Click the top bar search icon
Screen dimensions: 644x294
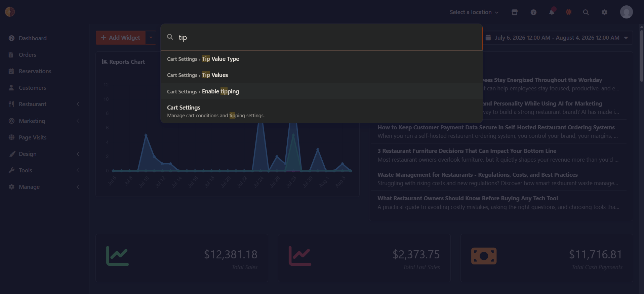pyautogui.click(x=586, y=12)
